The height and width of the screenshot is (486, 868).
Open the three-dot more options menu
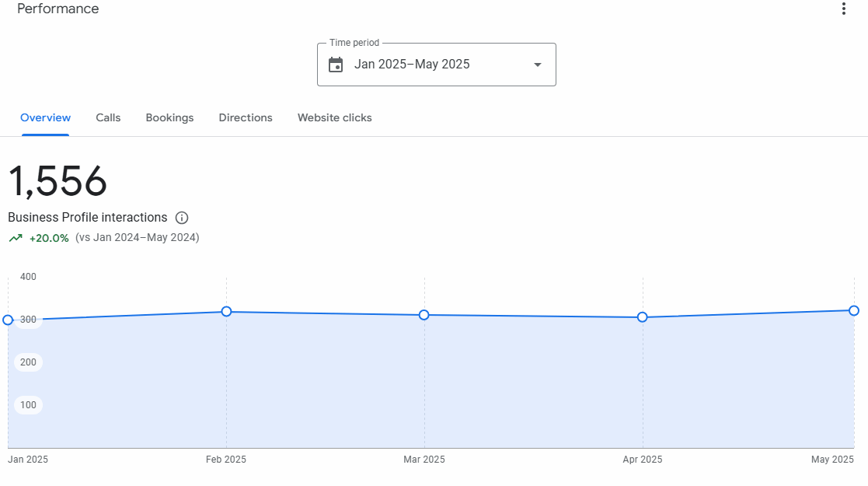click(x=844, y=9)
